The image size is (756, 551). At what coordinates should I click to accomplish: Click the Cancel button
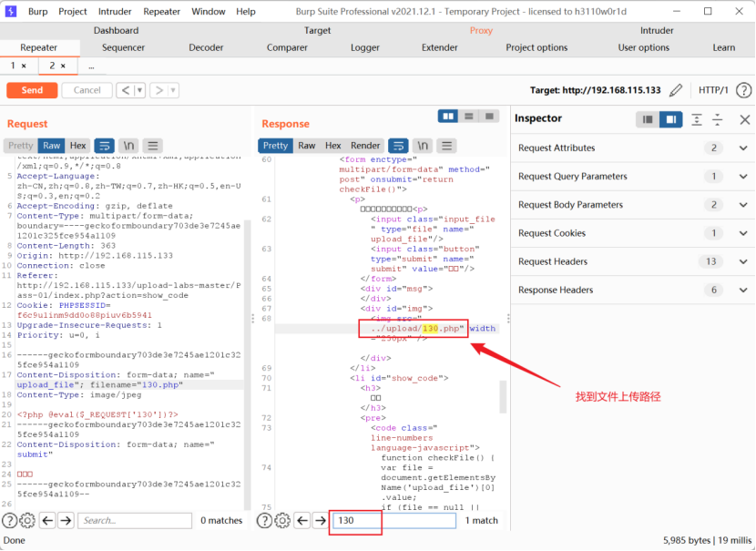(87, 90)
